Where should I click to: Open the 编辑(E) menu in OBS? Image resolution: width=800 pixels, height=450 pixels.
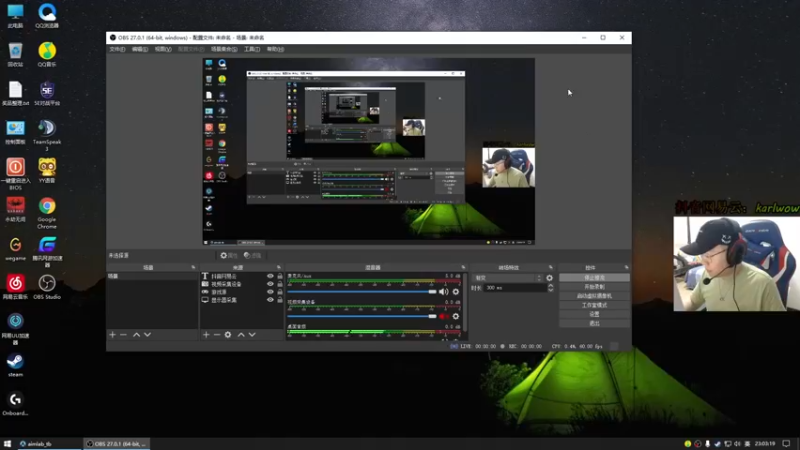click(x=140, y=49)
